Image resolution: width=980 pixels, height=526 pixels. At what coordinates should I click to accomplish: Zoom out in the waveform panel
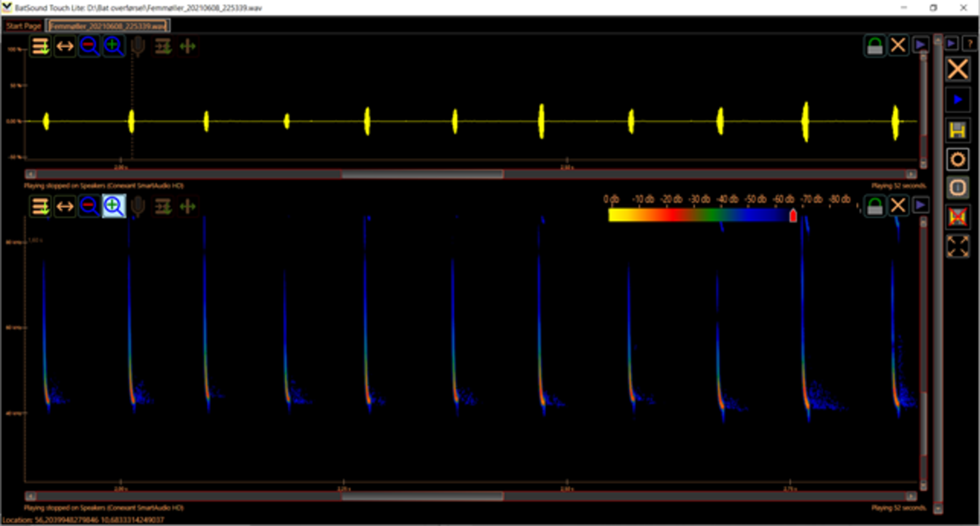pos(89,46)
